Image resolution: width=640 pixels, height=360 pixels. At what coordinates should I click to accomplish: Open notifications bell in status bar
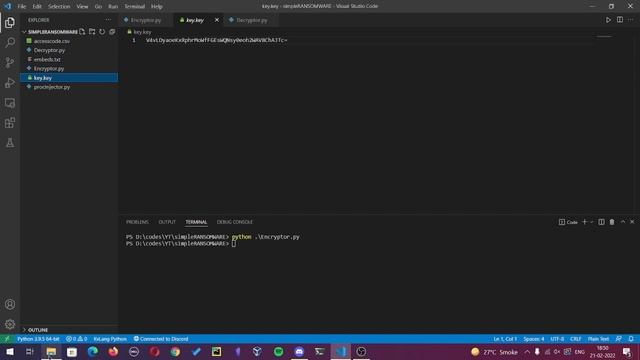click(631, 339)
